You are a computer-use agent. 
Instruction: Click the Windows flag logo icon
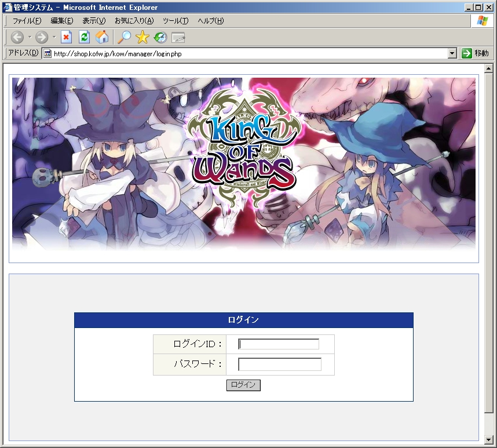483,21
